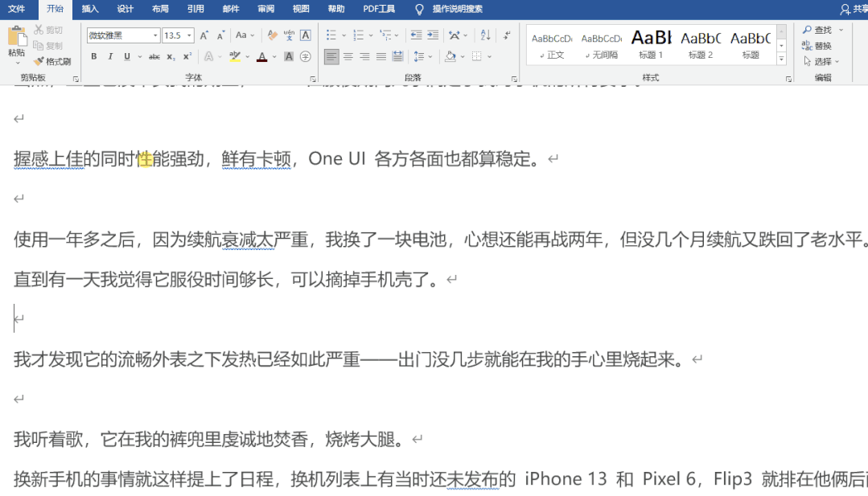Shrink font size with the smaller A icon
Image resolution: width=868 pixels, height=496 pixels.
pos(220,35)
